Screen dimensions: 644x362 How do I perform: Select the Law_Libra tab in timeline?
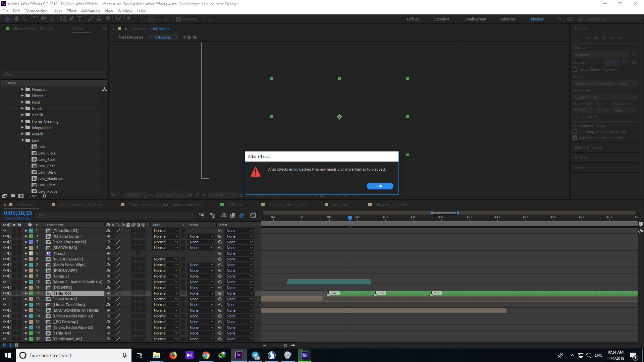(341, 205)
